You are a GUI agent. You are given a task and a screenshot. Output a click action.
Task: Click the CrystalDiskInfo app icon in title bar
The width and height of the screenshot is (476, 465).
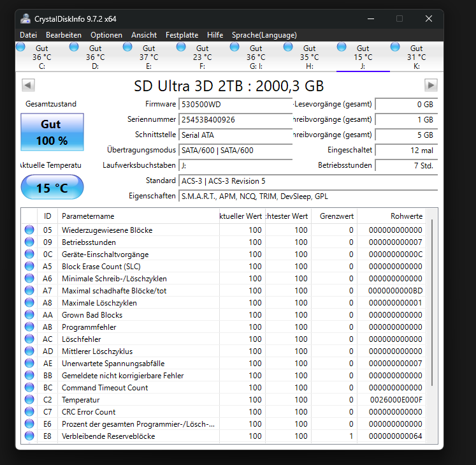click(25, 19)
